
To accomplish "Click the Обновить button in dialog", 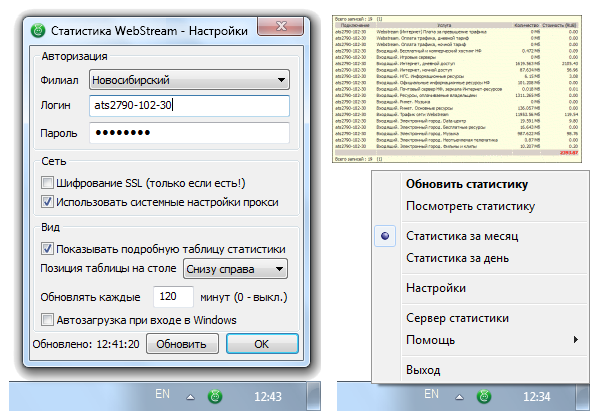I will click(182, 344).
